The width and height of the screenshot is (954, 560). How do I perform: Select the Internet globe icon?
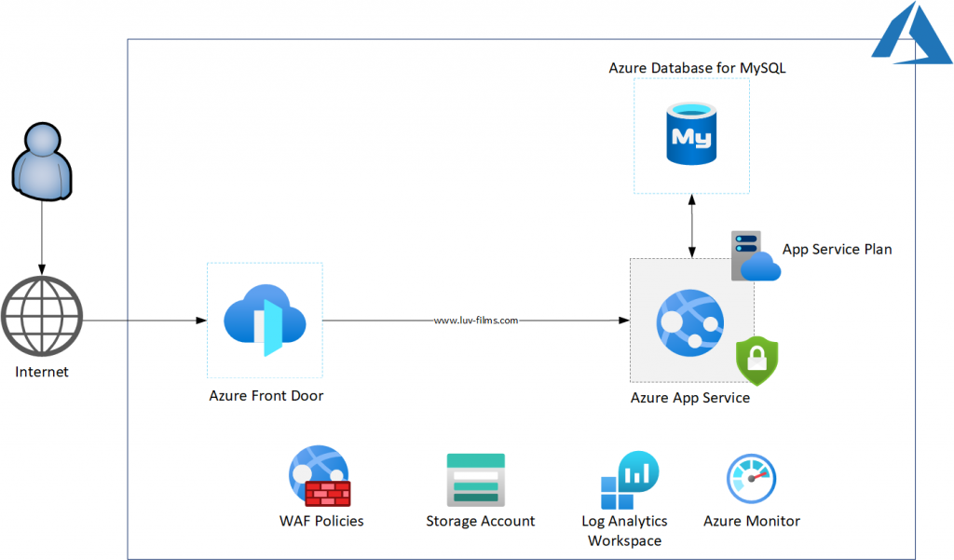(42, 317)
